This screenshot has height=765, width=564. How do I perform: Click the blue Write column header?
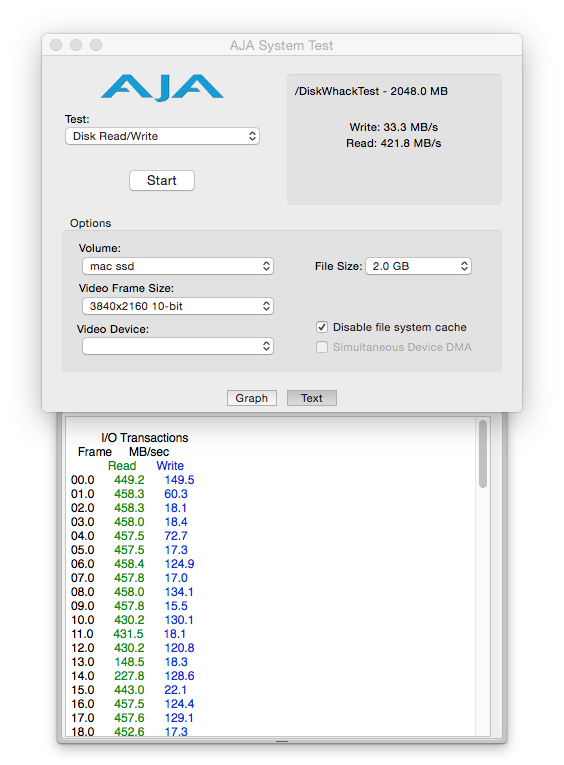tap(170, 466)
